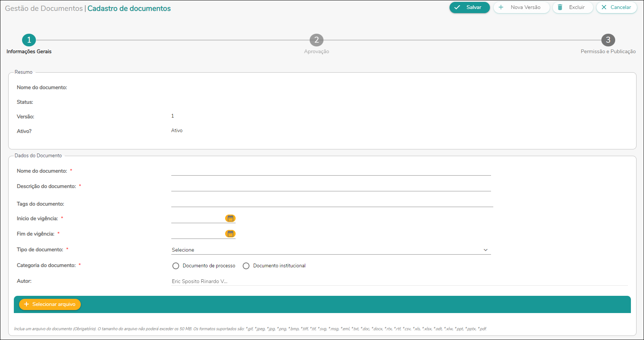Go to step 1 Informações Gerais
The width and height of the screenshot is (644, 340).
pos(29,40)
